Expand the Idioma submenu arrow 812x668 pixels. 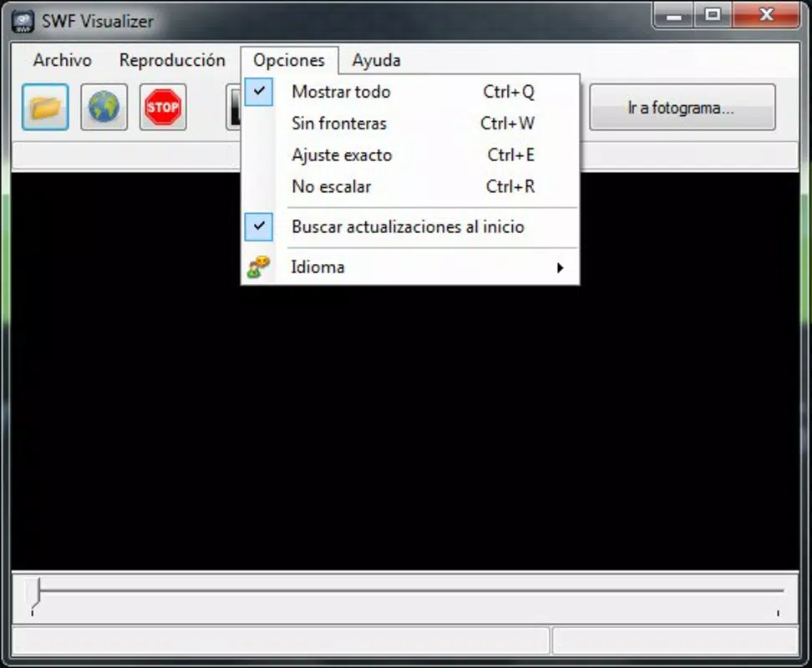click(x=560, y=267)
